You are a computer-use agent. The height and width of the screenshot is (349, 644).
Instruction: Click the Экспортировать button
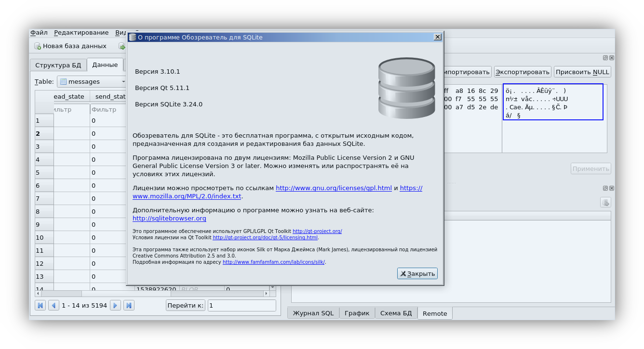[x=522, y=71]
